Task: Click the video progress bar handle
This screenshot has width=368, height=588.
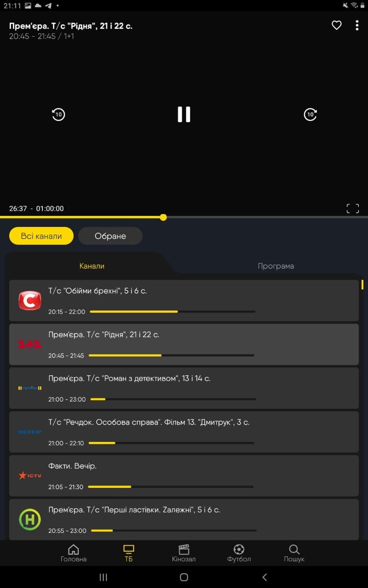Action: coord(163,217)
